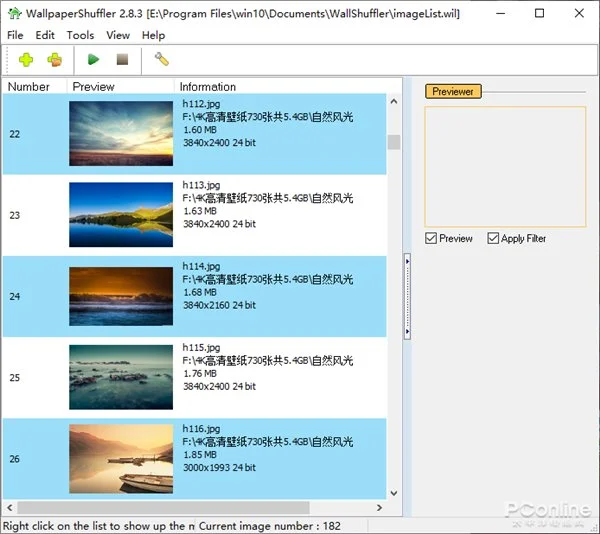Toggle the Preview checkbox

tap(431, 239)
